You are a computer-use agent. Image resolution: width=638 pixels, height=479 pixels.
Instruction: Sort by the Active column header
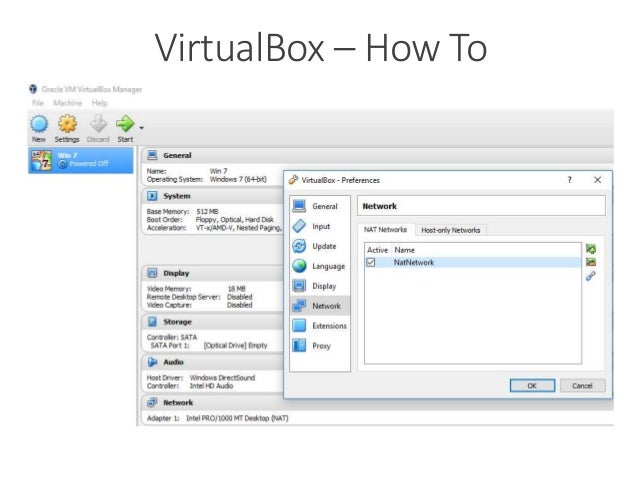click(378, 250)
